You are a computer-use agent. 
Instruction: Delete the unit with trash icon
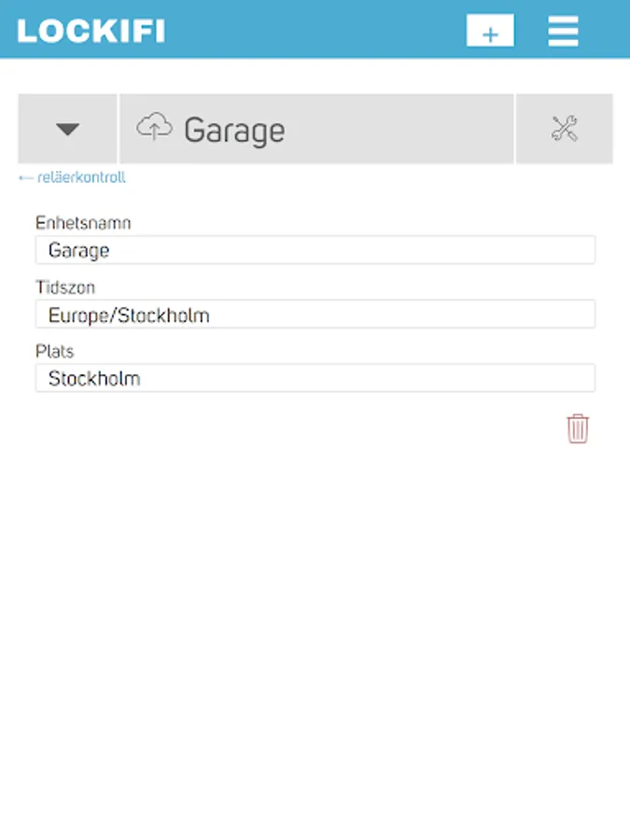coord(578,428)
